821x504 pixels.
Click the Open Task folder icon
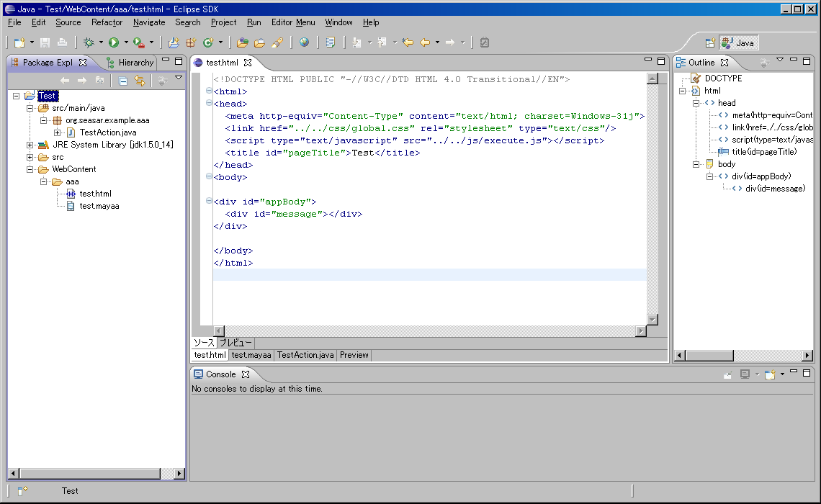pos(259,42)
